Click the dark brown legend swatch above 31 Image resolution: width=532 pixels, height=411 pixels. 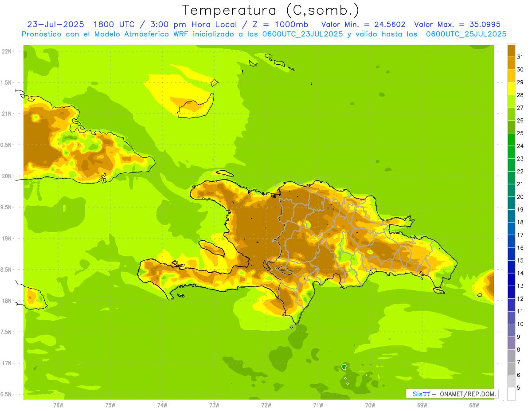[x=511, y=51]
